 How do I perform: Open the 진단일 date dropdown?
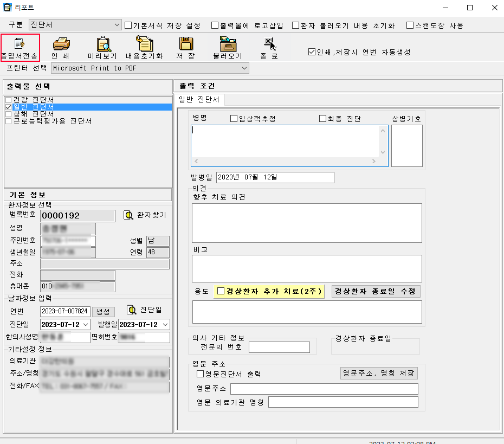tap(86, 324)
